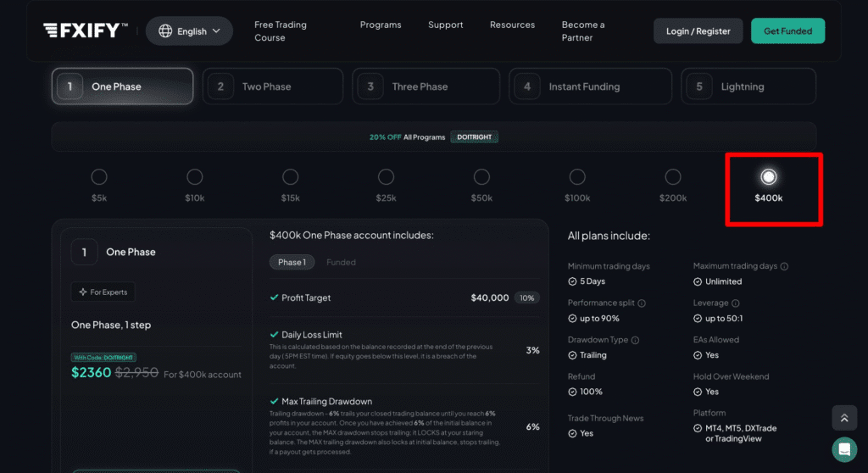Click the scroll-to-top double chevron button

point(844,418)
